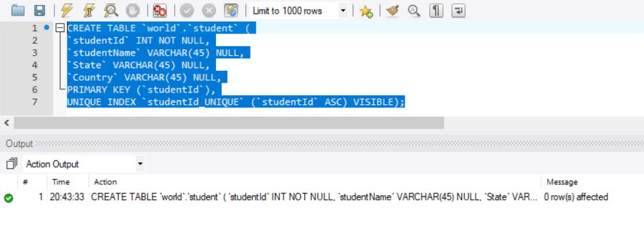Click the Message column header

point(562,182)
